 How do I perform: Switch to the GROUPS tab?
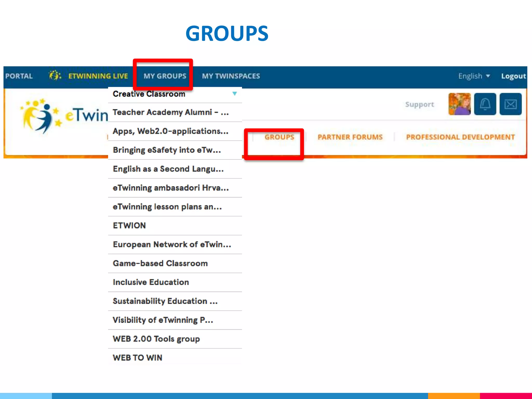pos(279,137)
